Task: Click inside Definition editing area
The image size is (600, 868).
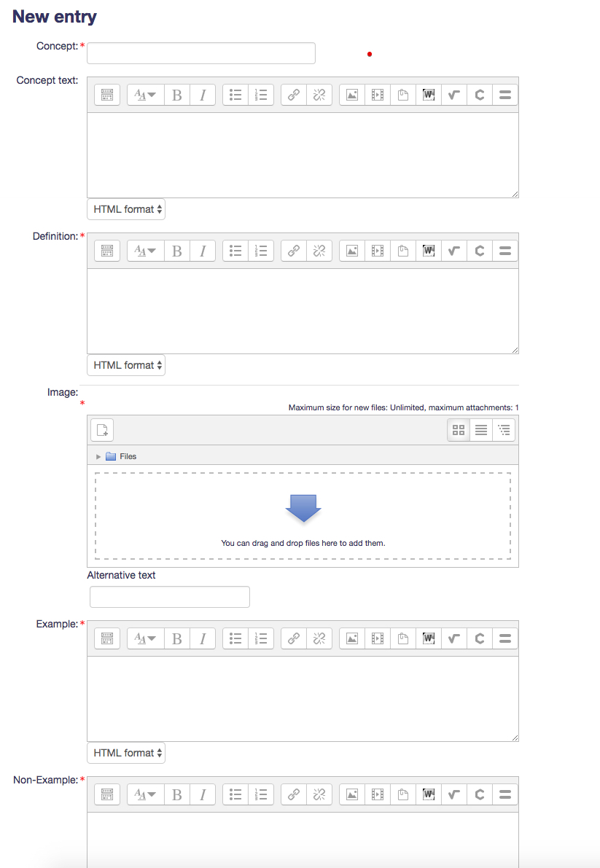Action: point(303,311)
